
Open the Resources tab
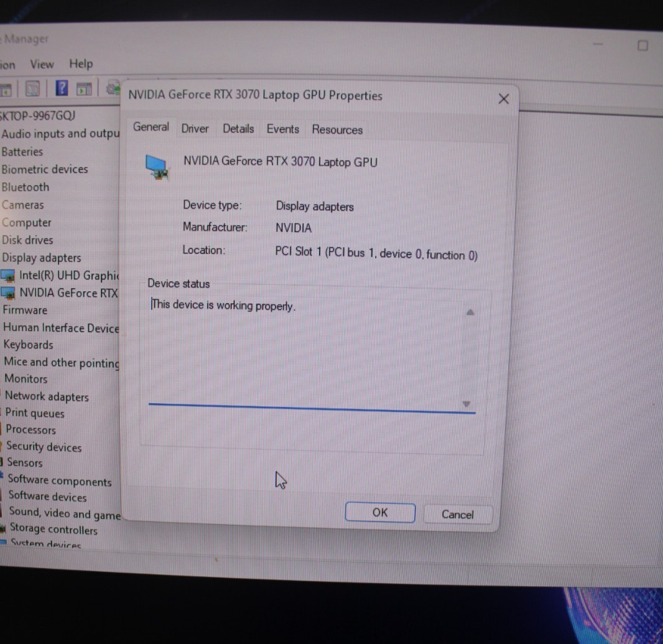click(337, 129)
